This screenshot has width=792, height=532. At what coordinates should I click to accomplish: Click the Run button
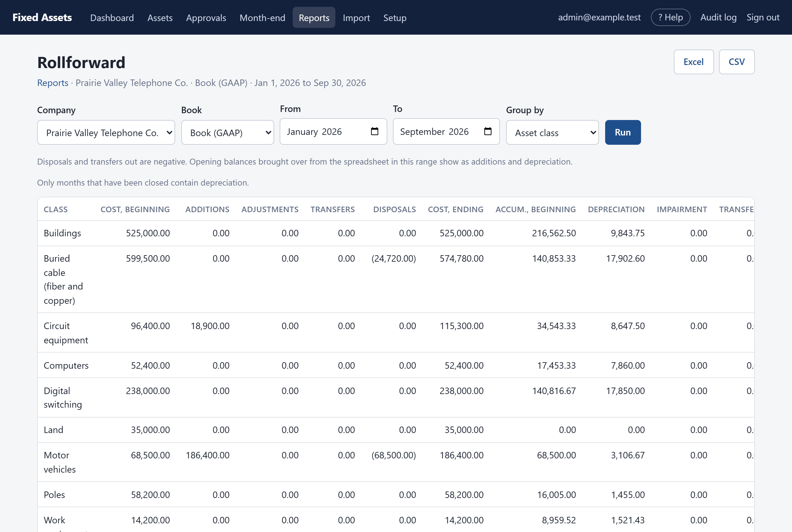(x=623, y=132)
